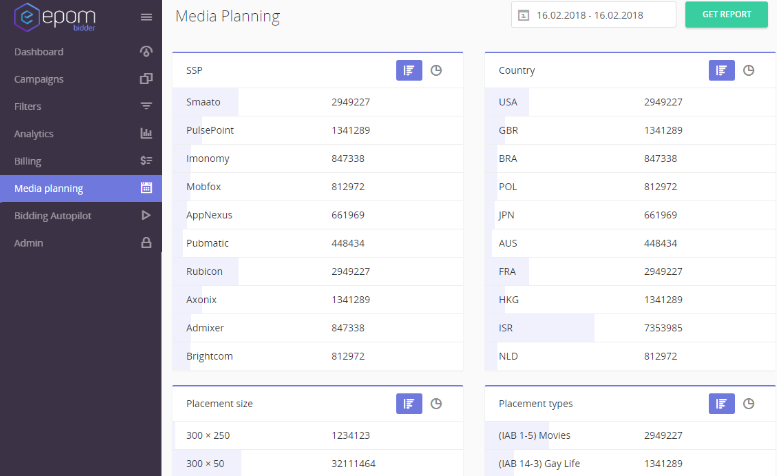Open Billing in the sidebar
The height and width of the screenshot is (476, 777).
81,160
